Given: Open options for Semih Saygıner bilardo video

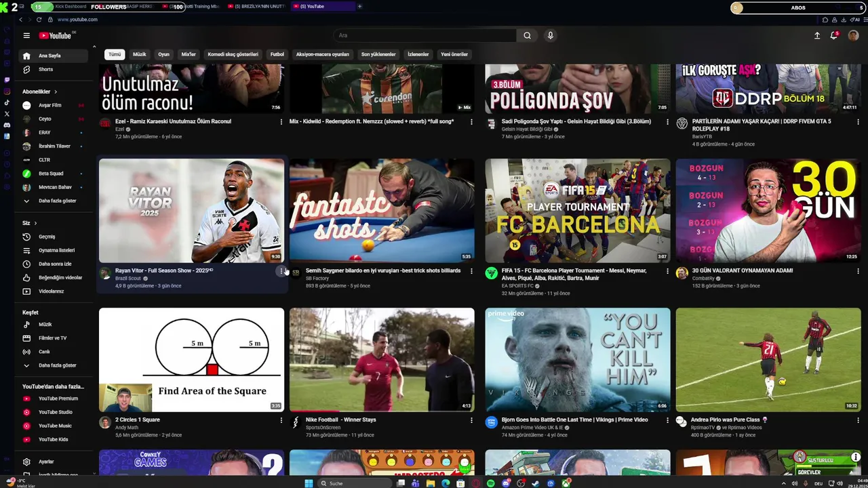Looking at the screenshot, I should click(x=471, y=271).
